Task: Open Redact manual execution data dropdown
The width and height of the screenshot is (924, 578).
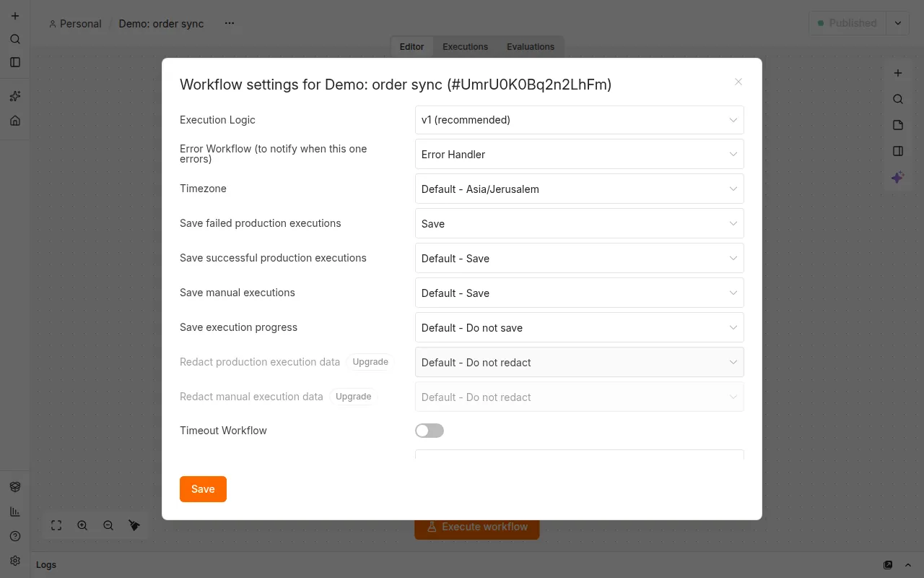Action: pyautogui.click(x=580, y=397)
